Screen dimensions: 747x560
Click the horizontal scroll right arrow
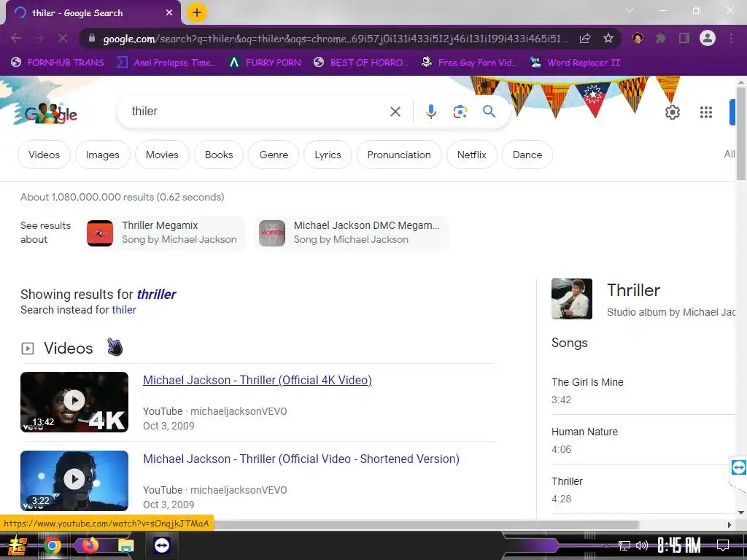click(729, 525)
